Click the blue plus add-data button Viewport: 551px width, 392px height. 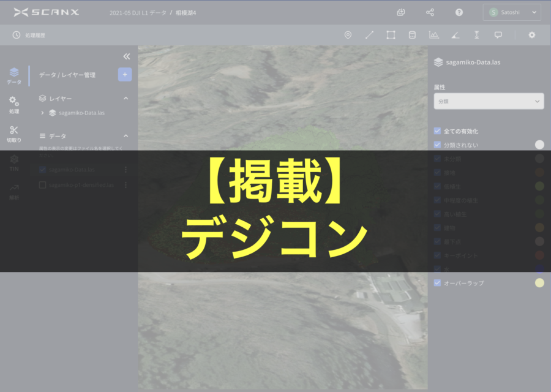tap(125, 75)
